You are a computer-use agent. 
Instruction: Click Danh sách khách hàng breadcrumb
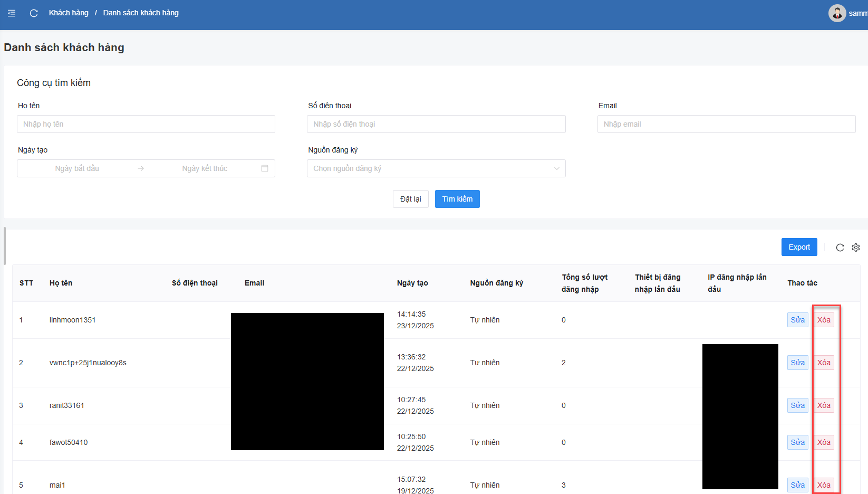(141, 13)
